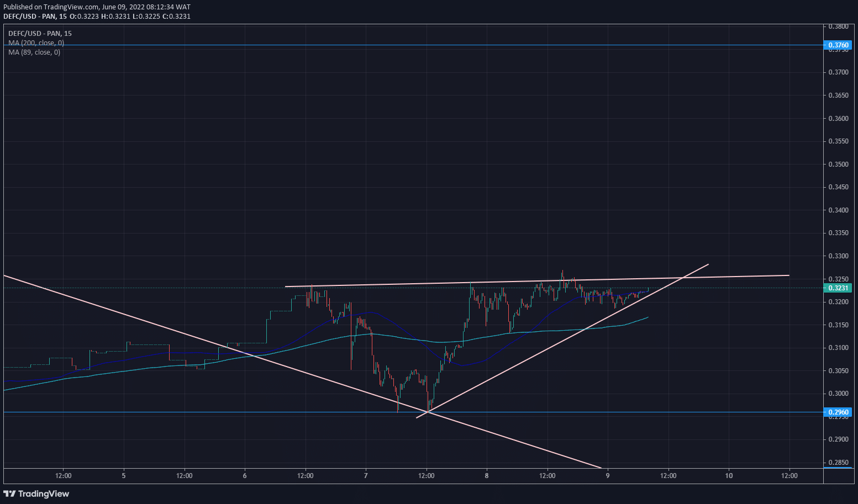The height and width of the screenshot is (504, 858).
Task: Click the current price label 0.3231
Action: click(838, 288)
